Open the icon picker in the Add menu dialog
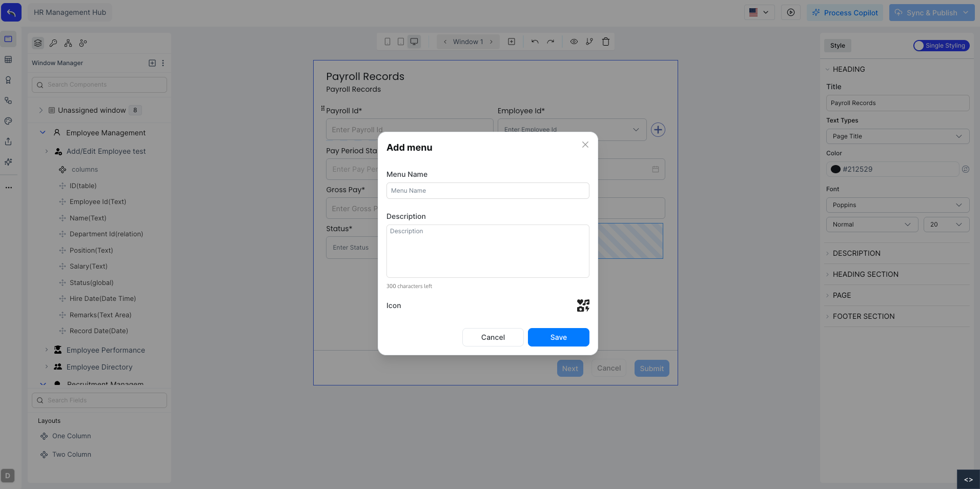Image resolution: width=980 pixels, height=489 pixels. pos(582,305)
